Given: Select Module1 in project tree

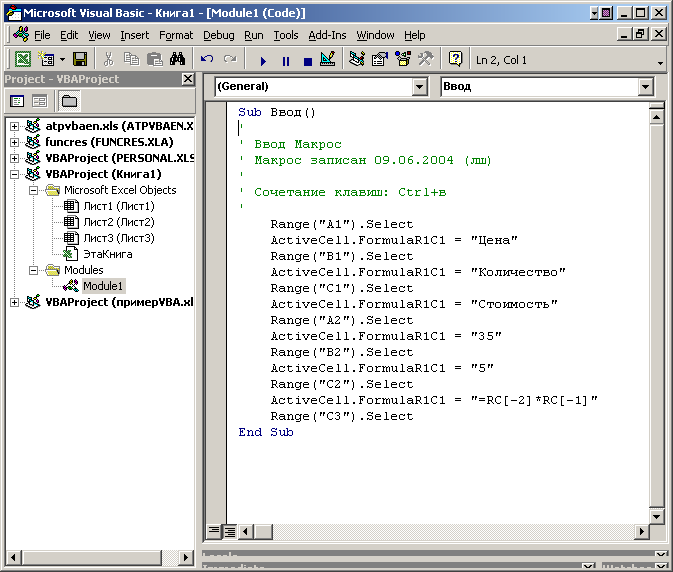Looking at the screenshot, I should 103,286.
